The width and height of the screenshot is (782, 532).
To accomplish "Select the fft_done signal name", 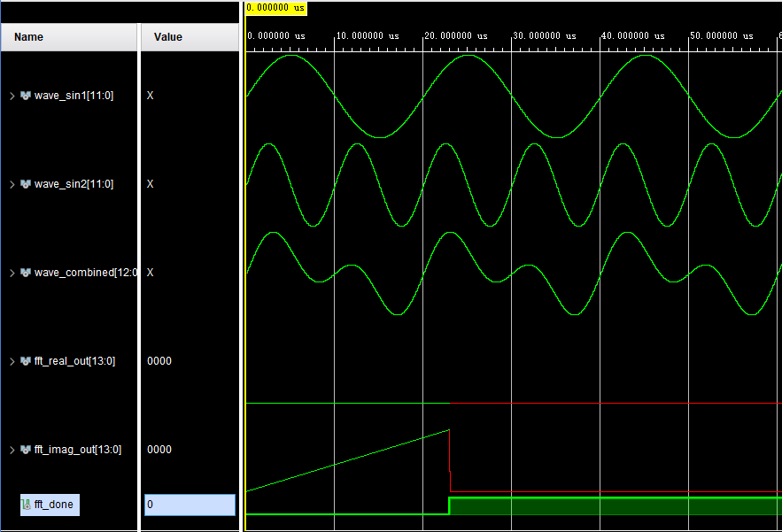I will click(54, 505).
